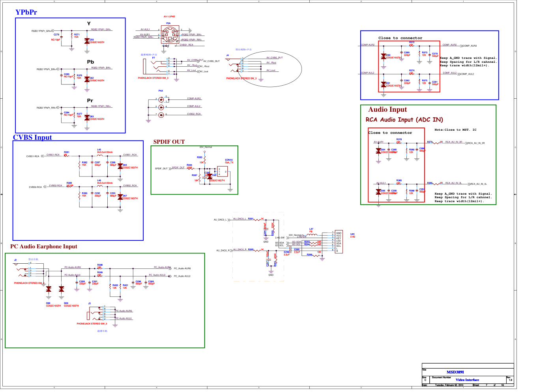Viewport: 554px width, 392px height.
Task: Click the Rev 1.0 field in title block
Action: pyautogui.click(x=509, y=379)
